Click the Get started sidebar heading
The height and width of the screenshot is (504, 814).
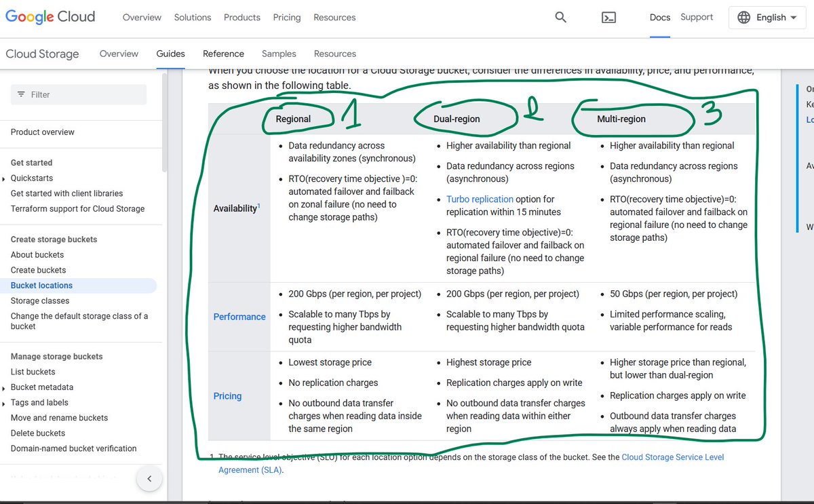click(x=31, y=163)
